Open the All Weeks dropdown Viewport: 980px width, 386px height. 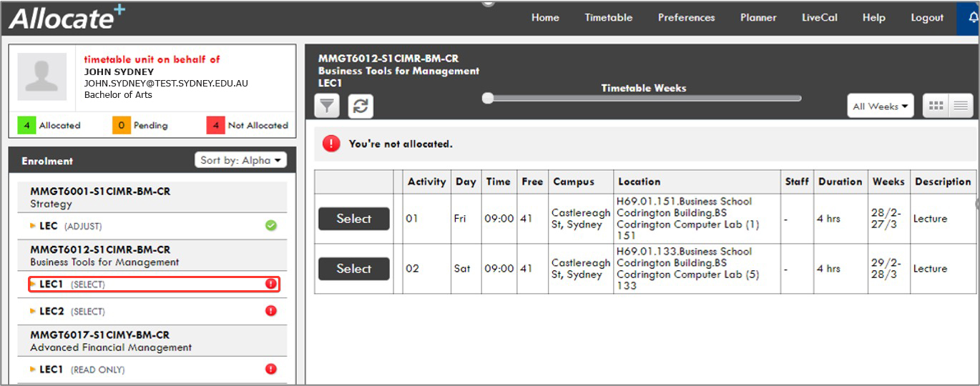point(880,106)
